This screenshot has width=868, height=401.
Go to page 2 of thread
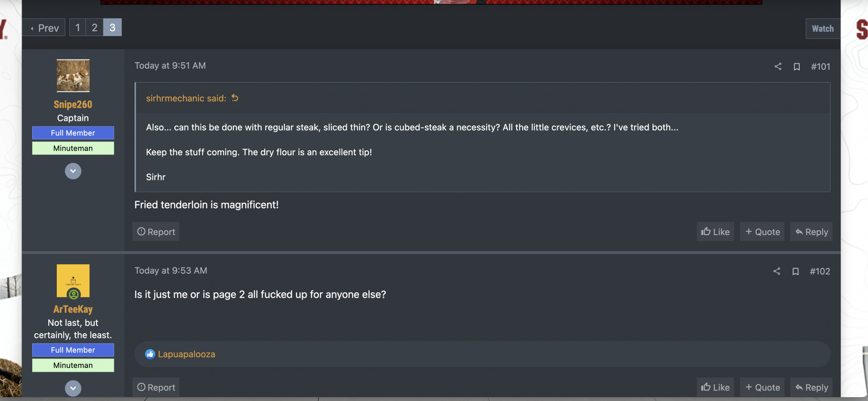pos(95,28)
